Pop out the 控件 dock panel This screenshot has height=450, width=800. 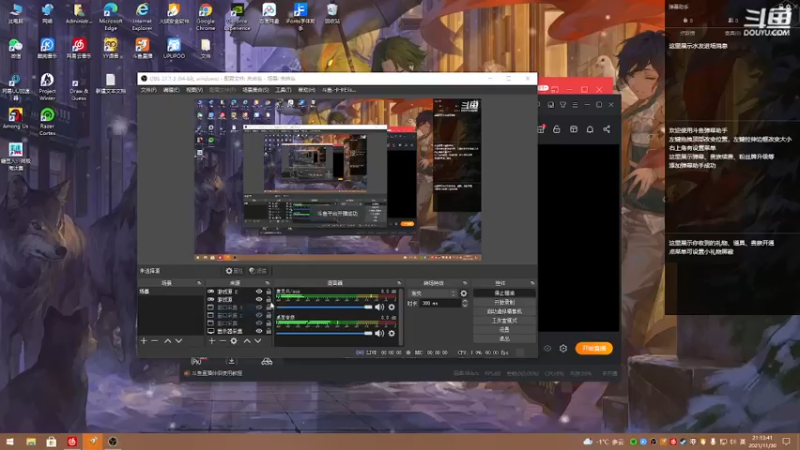click(532, 283)
